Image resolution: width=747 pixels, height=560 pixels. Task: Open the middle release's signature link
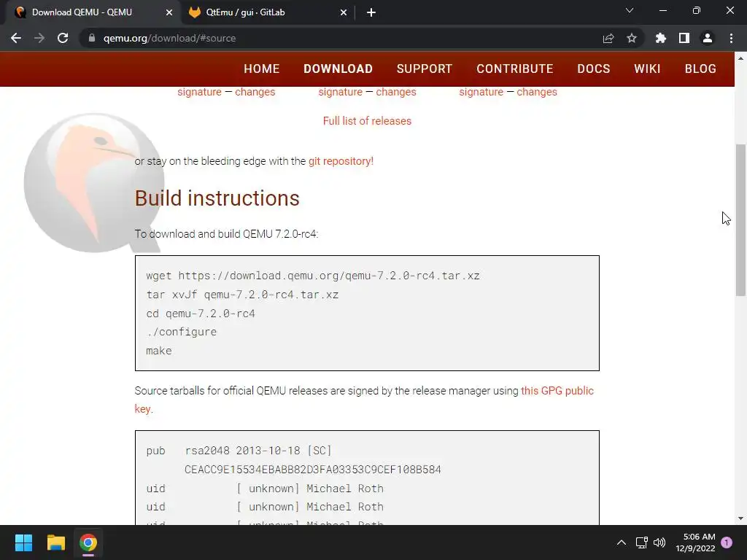[341, 92]
